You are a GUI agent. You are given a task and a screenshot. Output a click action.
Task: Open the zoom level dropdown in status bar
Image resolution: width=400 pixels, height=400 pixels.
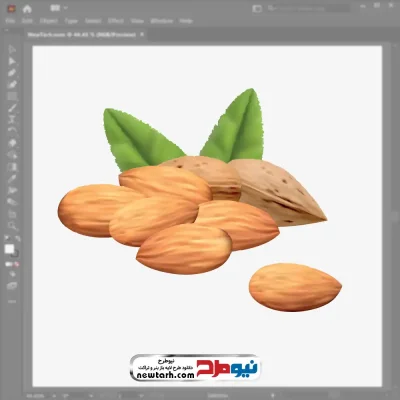pos(55,396)
